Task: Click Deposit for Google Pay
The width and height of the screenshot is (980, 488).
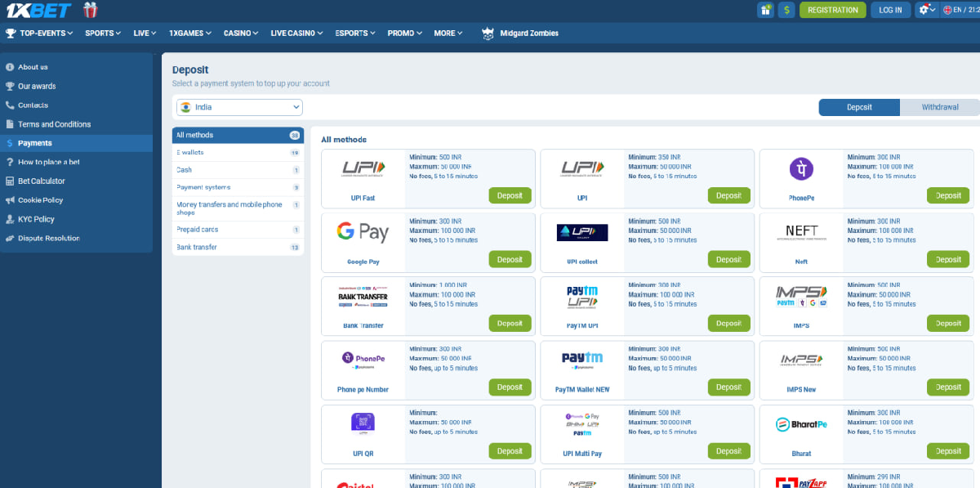Action: click(510, 259)
